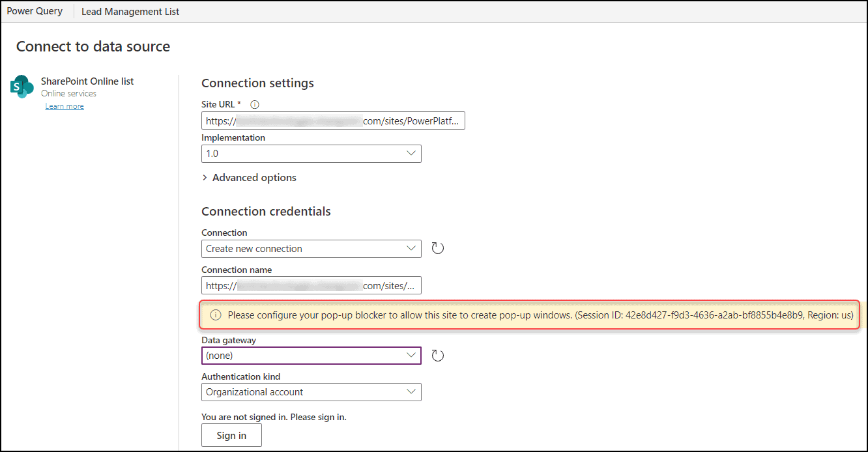Image resolution: width=868 pixels, height=452 pixels.
Task: Click the Connection credentials heading
Action: [266, 212]
